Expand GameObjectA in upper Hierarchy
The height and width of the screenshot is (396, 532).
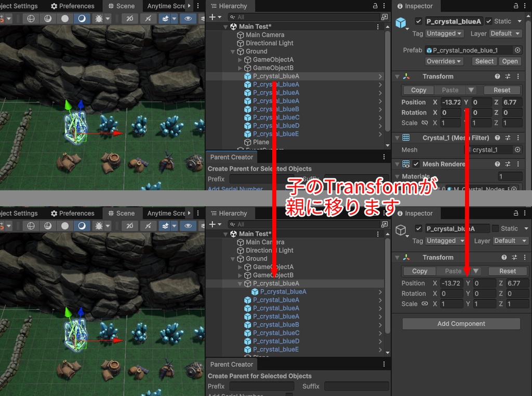[x=240, y=60]
